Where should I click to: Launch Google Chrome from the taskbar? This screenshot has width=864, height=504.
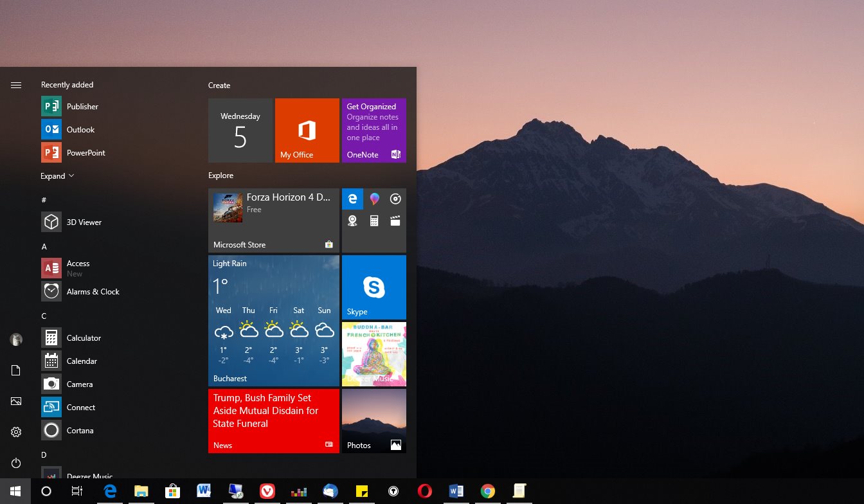coord(488,491)
